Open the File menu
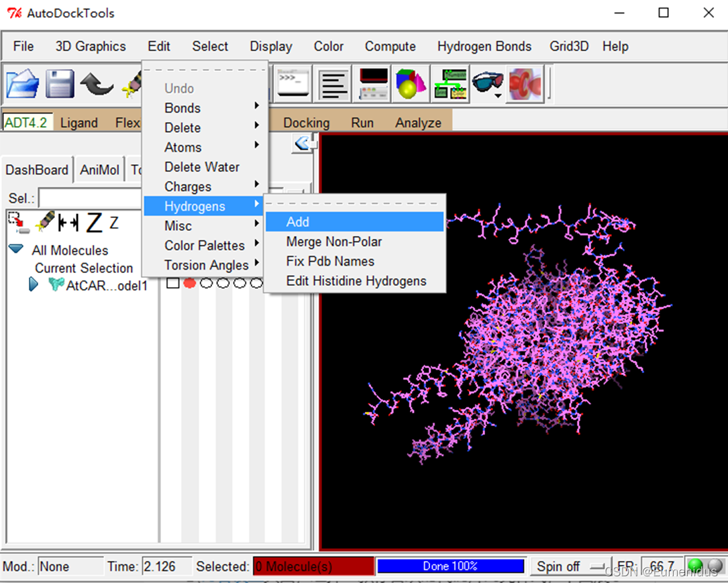The width and height of the screenshot is (728, 583). pyautogui.click(x=23, y=46)
